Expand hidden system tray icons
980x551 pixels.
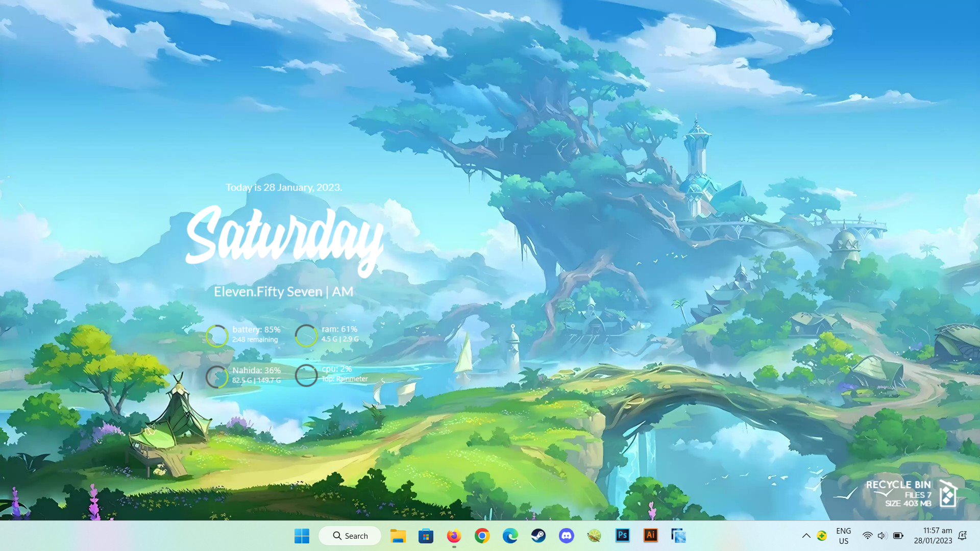(x=806, y=536)
